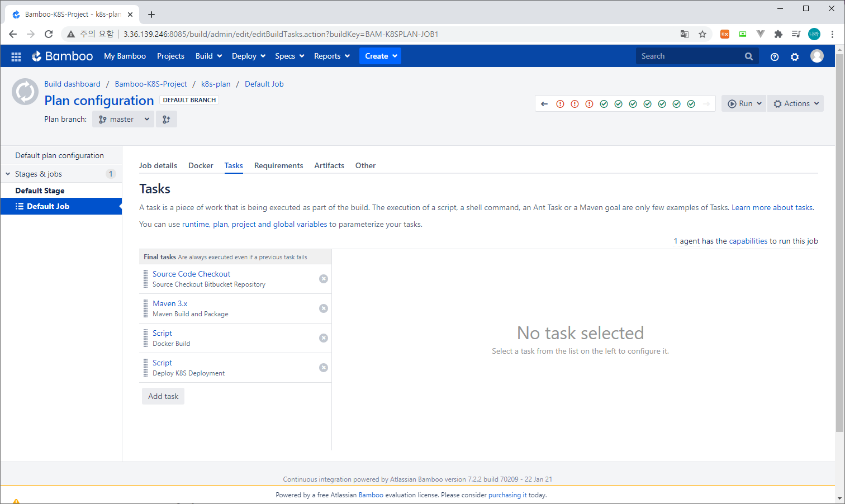Open the Create dropdown button
The height and width of the screenshot is (504, 845).
coord(380,56)
